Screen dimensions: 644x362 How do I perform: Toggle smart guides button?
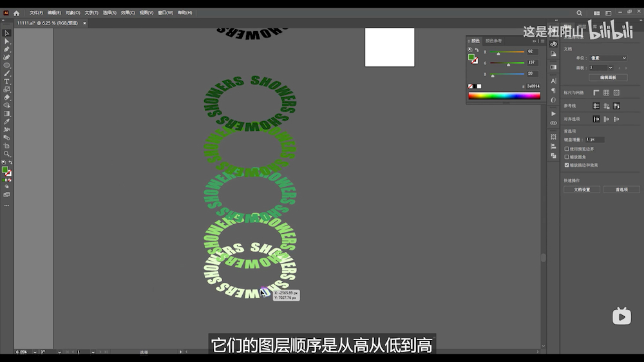(616, 106)
